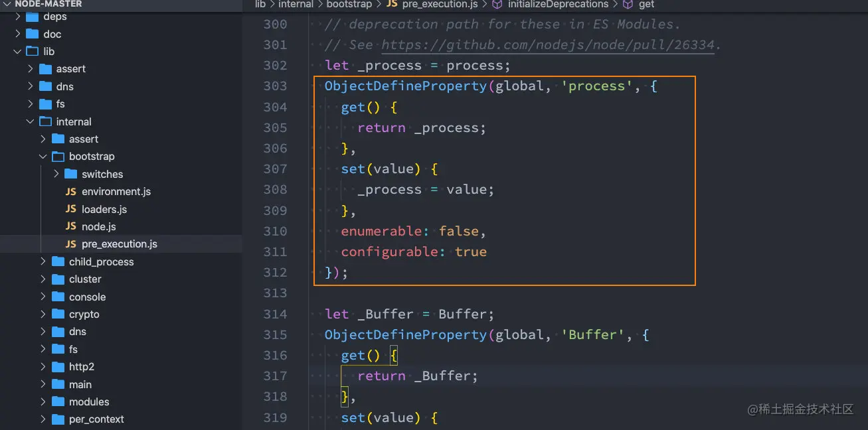This screenshot has height=430, width=868.
Task: Click the lib breadcrumb segment
Action: coord(260,4)
